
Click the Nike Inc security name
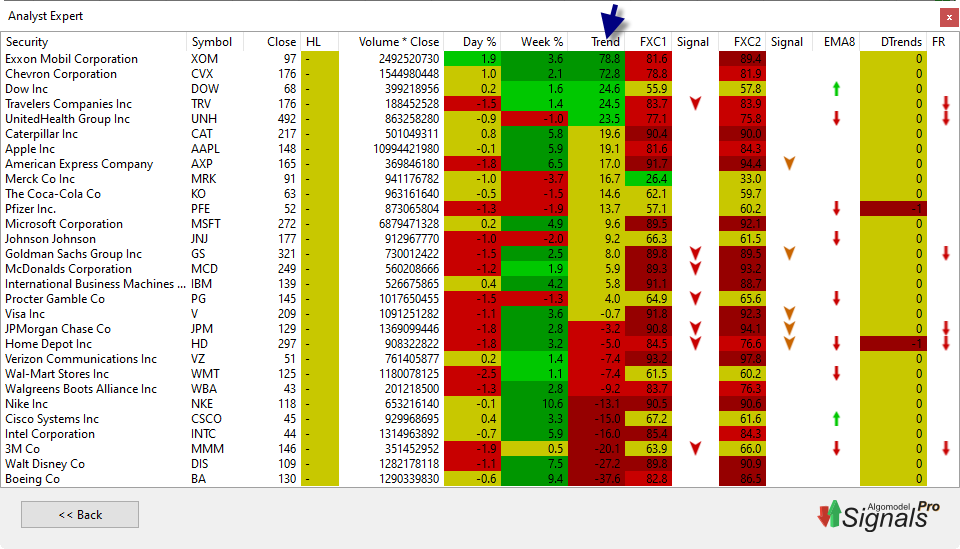pyautogui.click(x=26, y=403)
